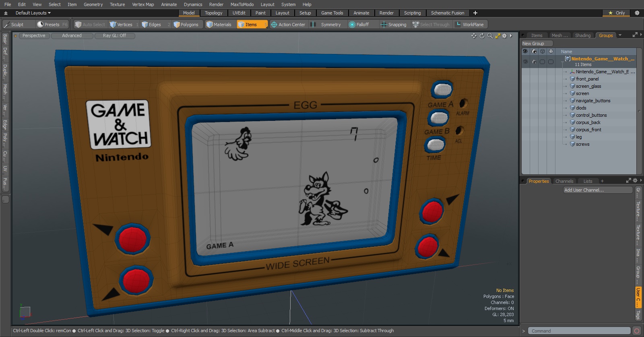Click the viewport zoom magnifier icon
The height and width of the screenshot is (337, 644).
pyautogui.click(x=490, y=36)
